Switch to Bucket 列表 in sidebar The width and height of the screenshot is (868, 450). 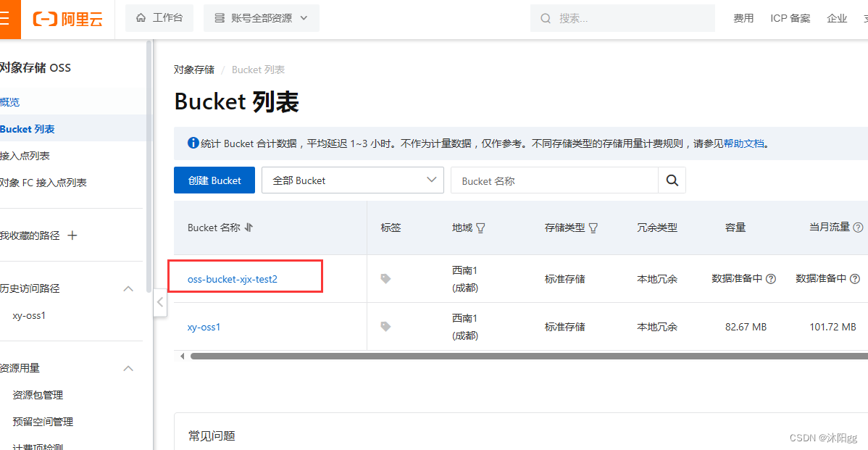(28, 128)
